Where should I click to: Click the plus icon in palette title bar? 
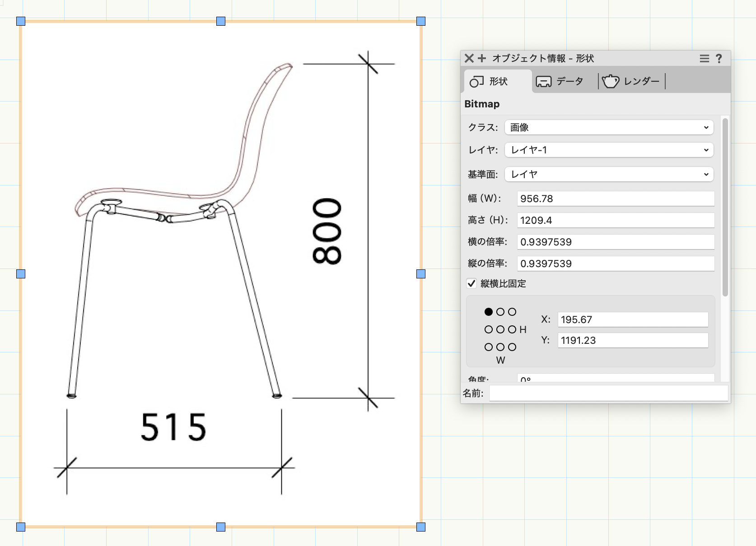pos(482,58)
